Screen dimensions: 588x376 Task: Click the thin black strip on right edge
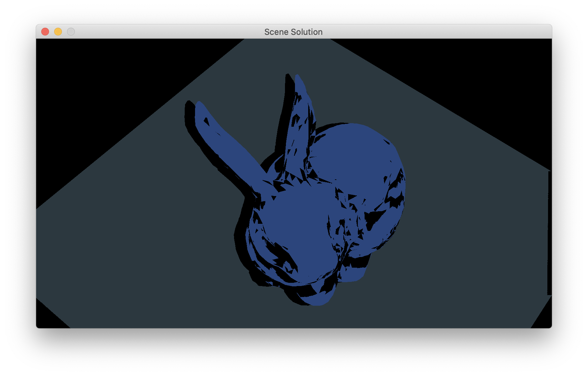(550, 232)
